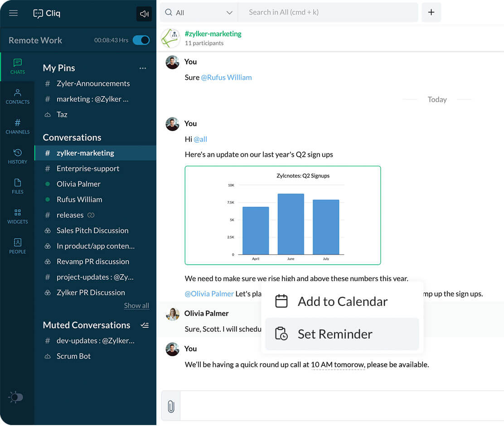Open the releases channel

[x=70, y=215]
